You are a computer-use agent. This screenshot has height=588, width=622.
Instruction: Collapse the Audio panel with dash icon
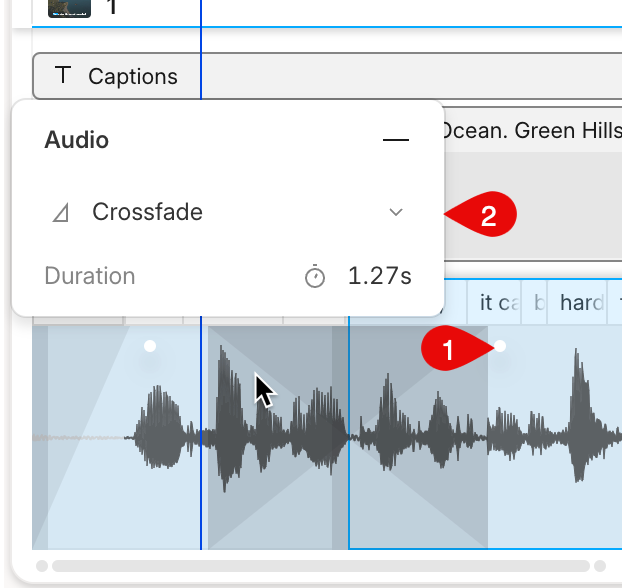(396, 141)
